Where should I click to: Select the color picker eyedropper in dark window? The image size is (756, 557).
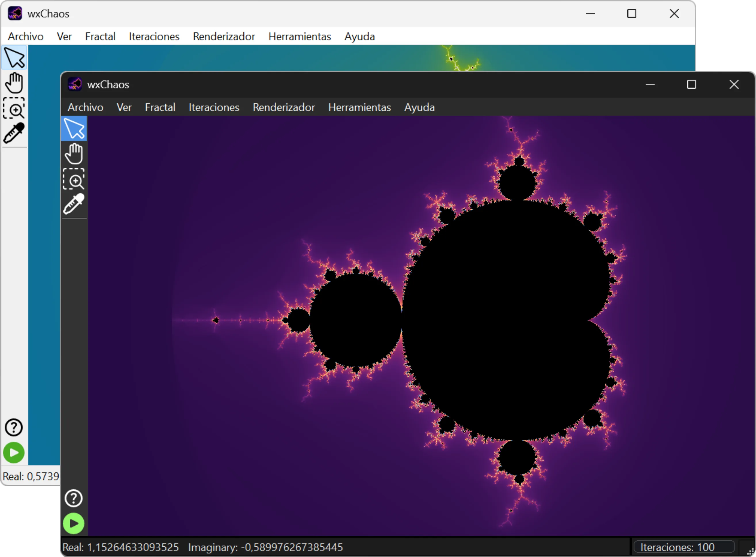(x=74, y=204)
